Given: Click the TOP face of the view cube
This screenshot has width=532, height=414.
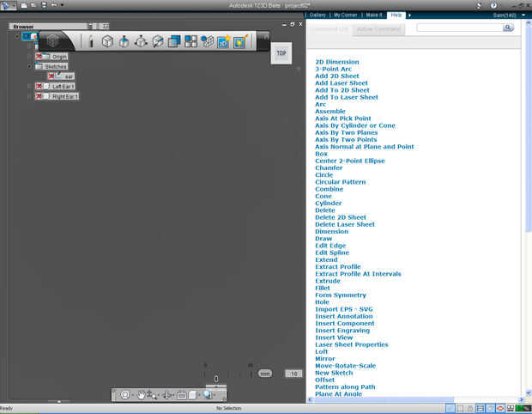Looking at the screenshot, I should pyautogui.click(x=281, y=53).
